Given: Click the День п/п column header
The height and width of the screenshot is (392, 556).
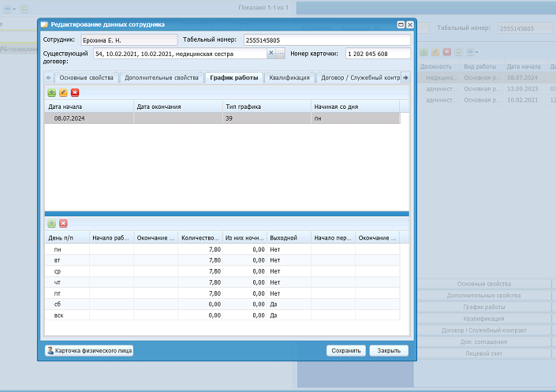Looking at the screenshot, I should [x=67, y=237].
